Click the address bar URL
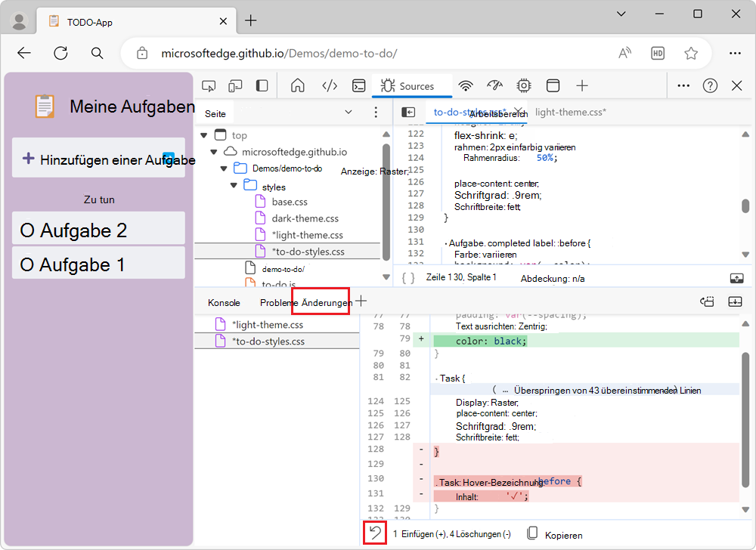 pos(279,53)
